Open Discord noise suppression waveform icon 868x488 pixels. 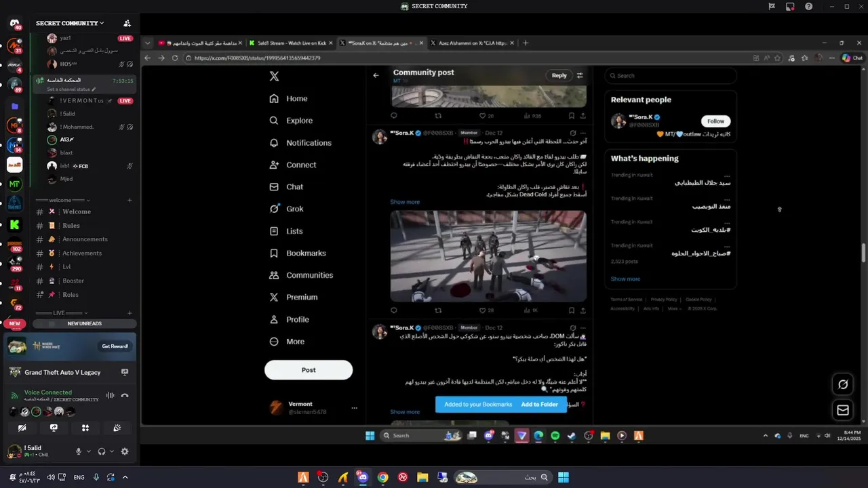coord(110,396)
